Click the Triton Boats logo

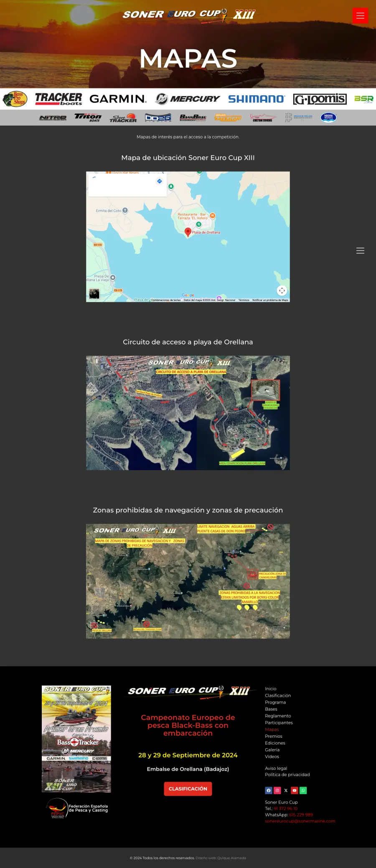click(x=88, y=117)
